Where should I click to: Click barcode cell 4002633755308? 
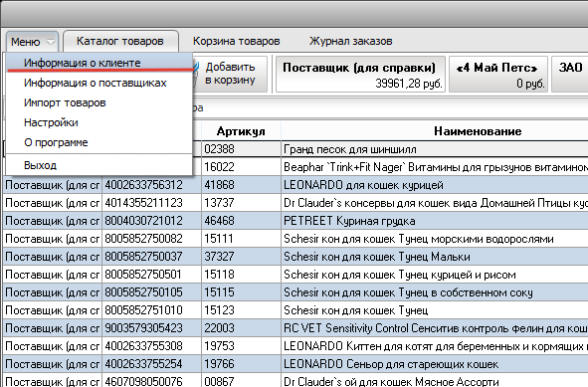(151, 346)
